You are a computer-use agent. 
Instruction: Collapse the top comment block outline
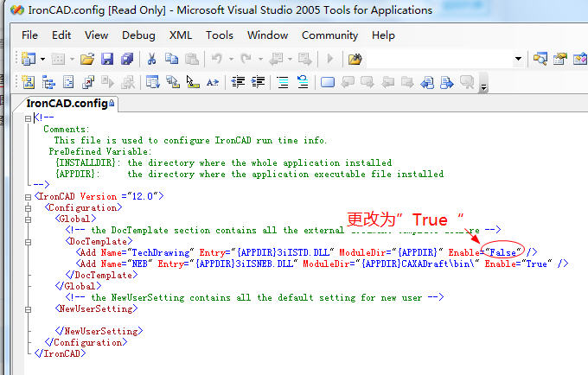[x=29, y=118]
